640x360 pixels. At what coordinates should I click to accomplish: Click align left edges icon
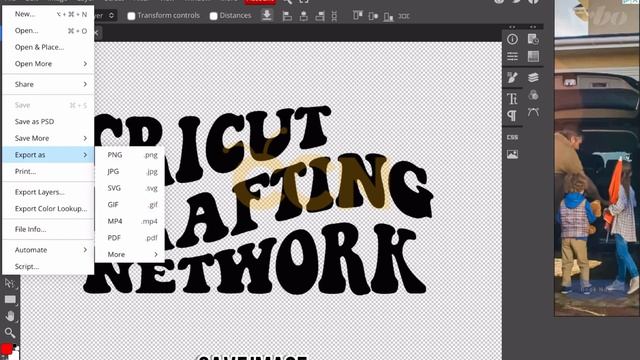287,16
